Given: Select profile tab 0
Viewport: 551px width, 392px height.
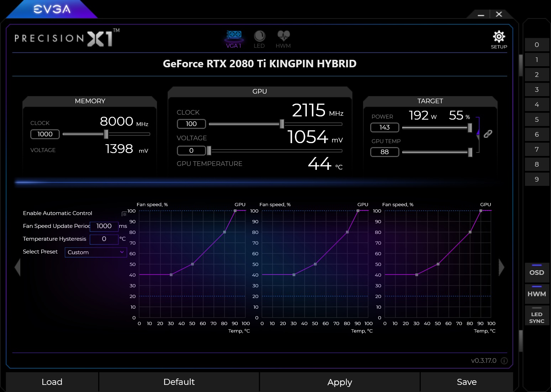Looking at the screenshot, I should coord(537,45).
